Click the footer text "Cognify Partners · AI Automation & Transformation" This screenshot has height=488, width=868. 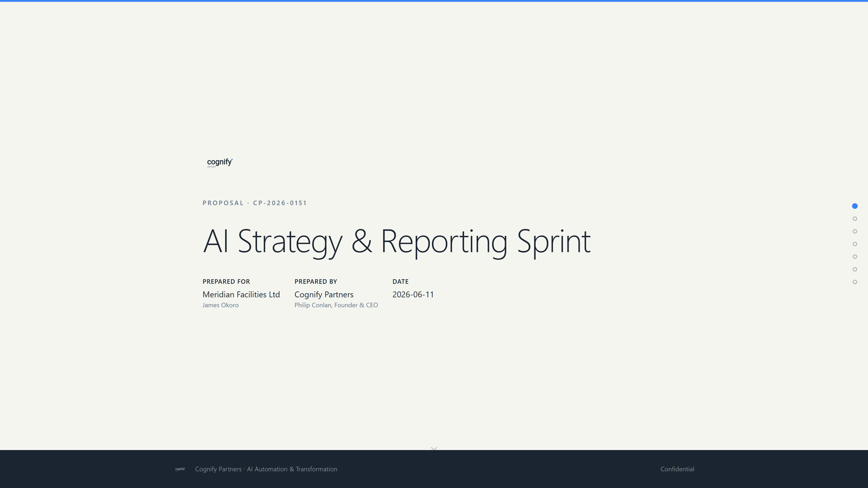click(266, 469)
